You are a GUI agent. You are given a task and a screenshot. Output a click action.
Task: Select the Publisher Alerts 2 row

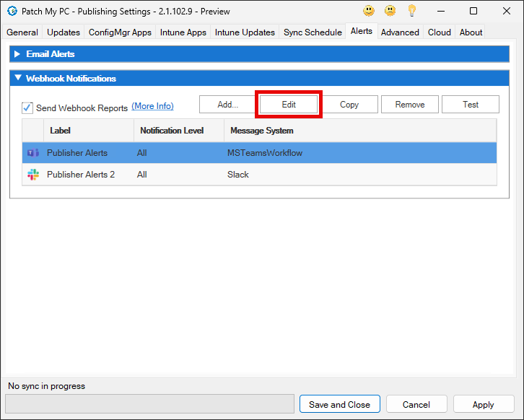coord(81,175)
